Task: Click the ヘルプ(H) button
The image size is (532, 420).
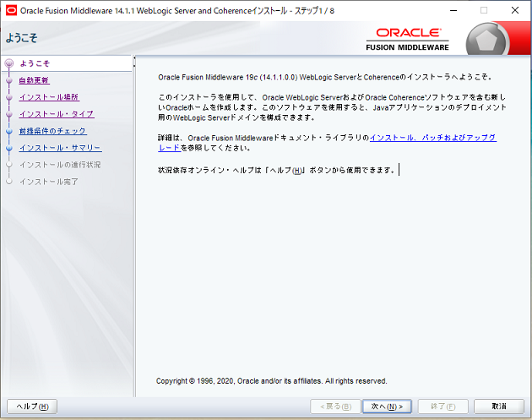Action: tap(32, 406)
